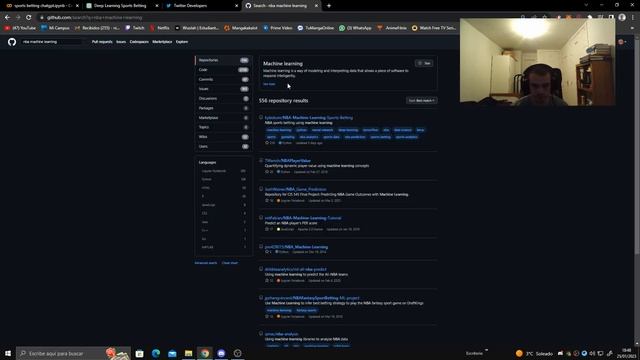
Task: Open the WhatsApp bookmark
Action: point(356,28)
